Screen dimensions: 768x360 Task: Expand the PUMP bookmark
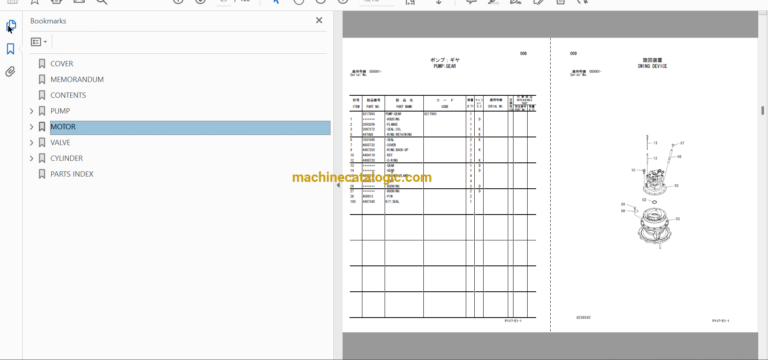pyautogui.click(x=31, y=111)
